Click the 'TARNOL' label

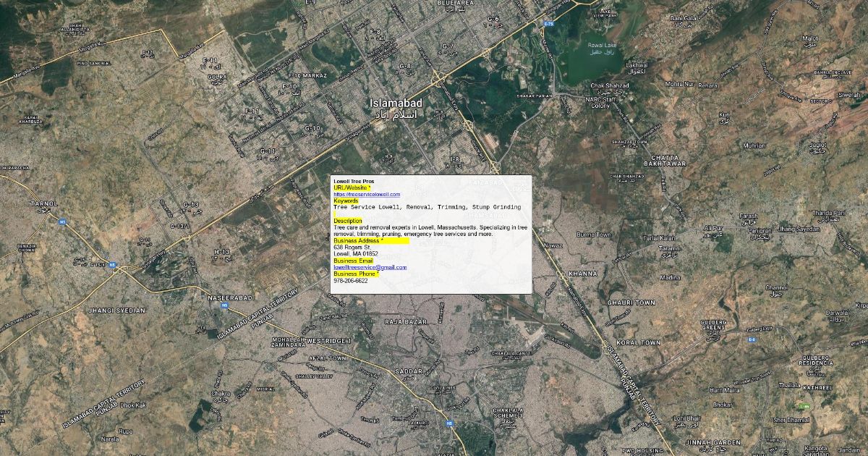point(43,204)
